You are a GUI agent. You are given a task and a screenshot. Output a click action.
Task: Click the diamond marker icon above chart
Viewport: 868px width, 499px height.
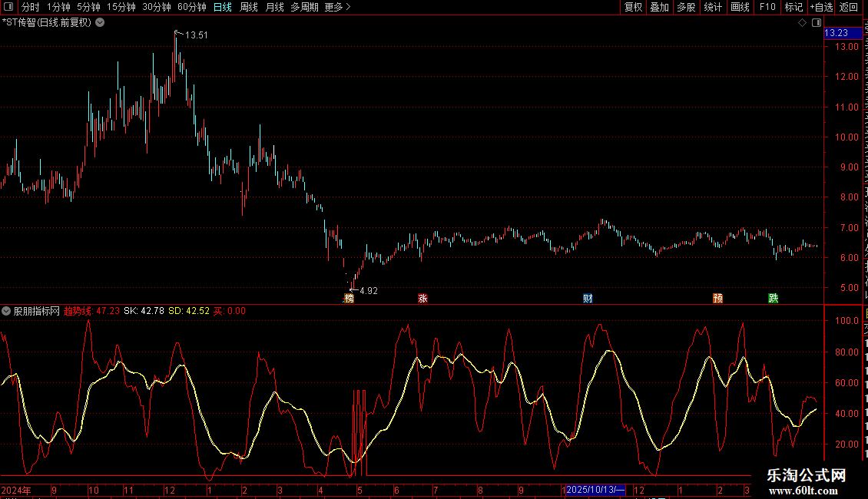802,23
